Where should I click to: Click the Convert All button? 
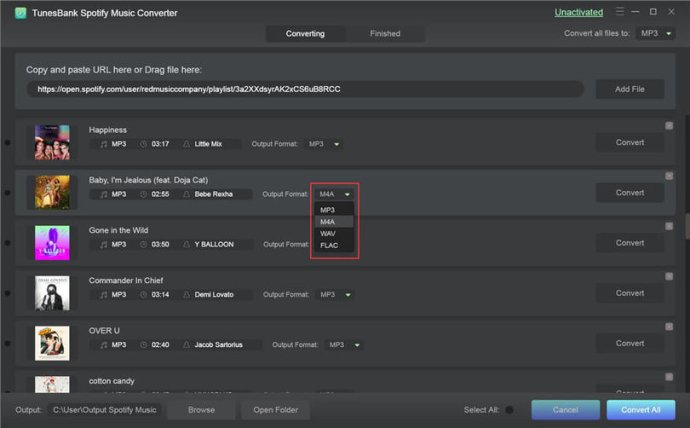[641, 410]
